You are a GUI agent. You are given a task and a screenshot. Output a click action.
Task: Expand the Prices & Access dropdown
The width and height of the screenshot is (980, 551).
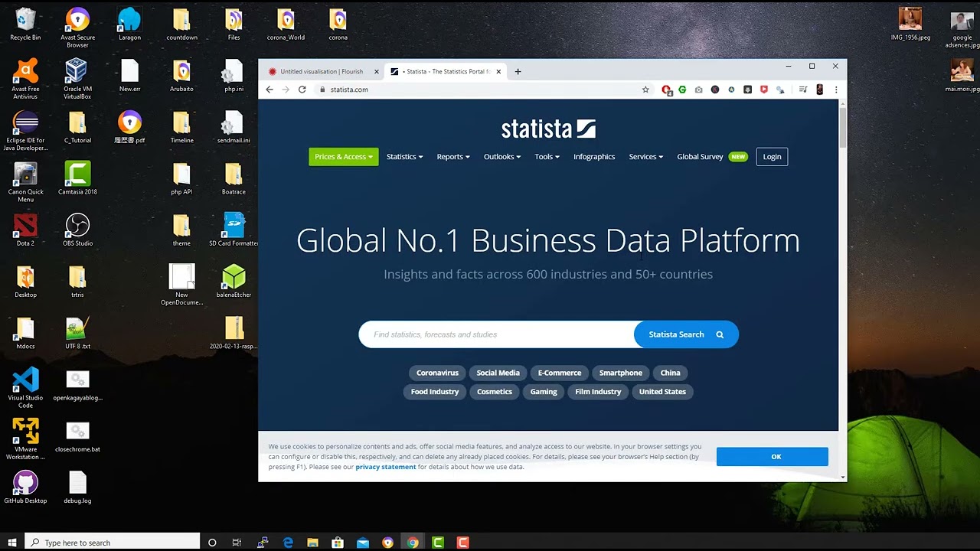pyautogui.click(x=344, y=157)
